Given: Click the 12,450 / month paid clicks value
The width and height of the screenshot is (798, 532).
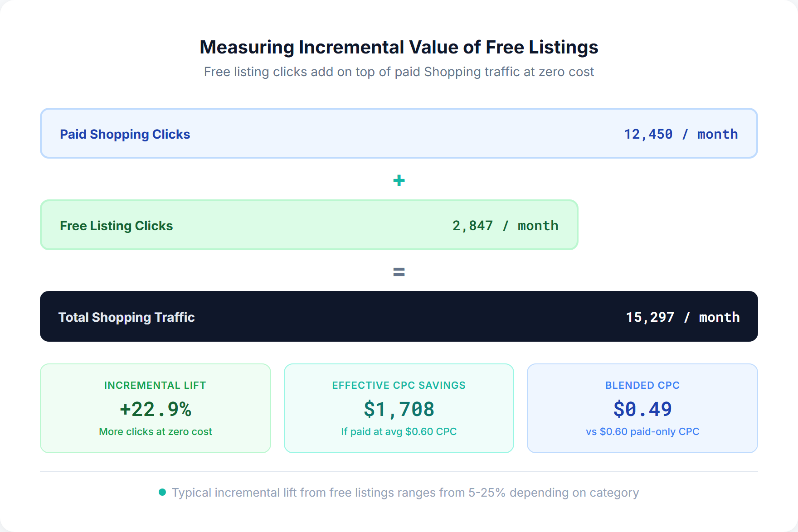Looking at the screenshot, I should [x=680, y=134].
